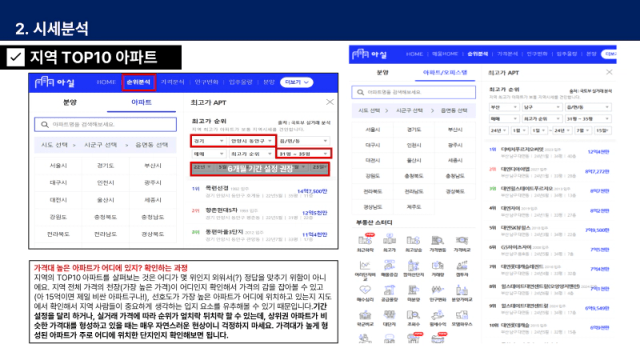
Task: Toggle the checkbox beside 지역 TOP10 아파트
Action: point(16,57)
